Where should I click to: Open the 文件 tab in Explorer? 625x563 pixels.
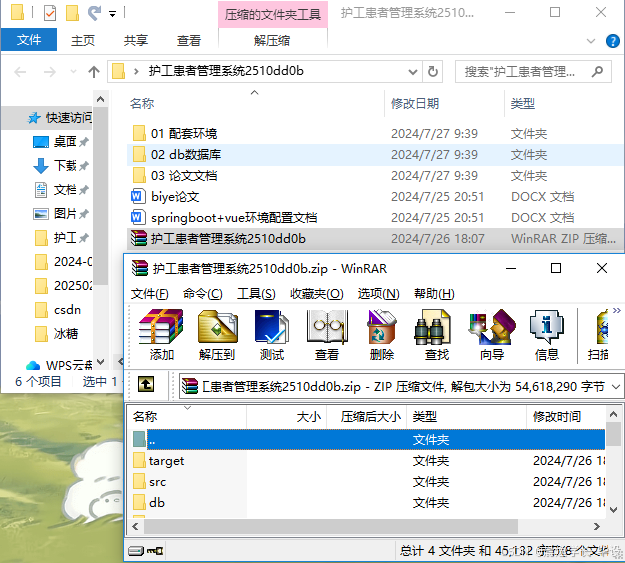[x=29, y=40]
